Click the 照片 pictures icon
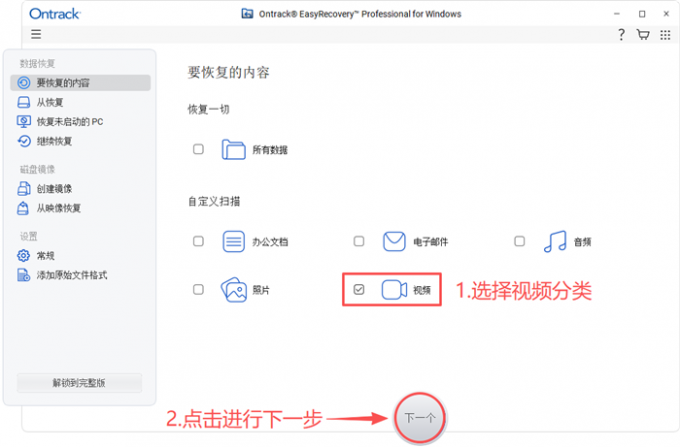The width and height of the screenshot is (680, 447). click(x=234, y=290)
